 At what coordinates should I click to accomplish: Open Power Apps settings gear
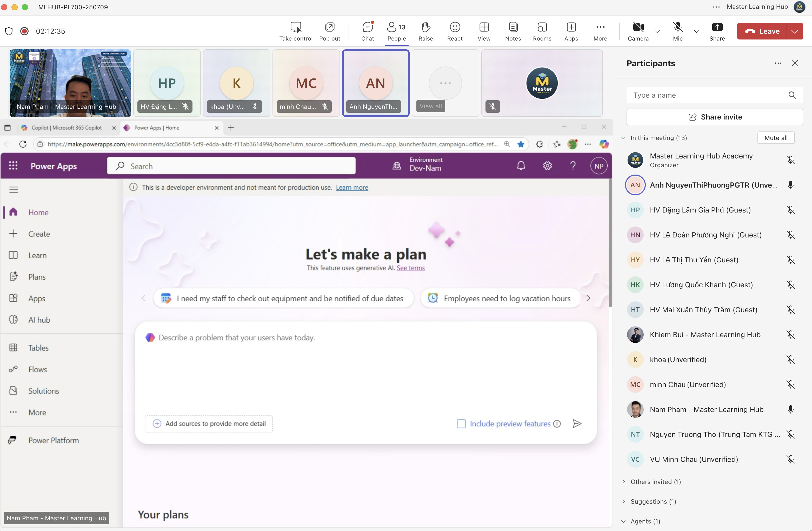pos(547,166)
